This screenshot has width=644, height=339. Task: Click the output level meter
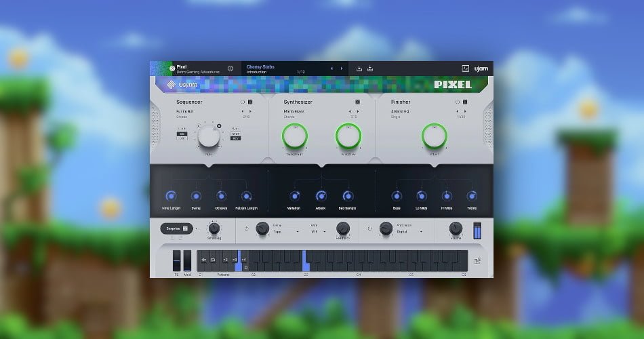(477, 231)
